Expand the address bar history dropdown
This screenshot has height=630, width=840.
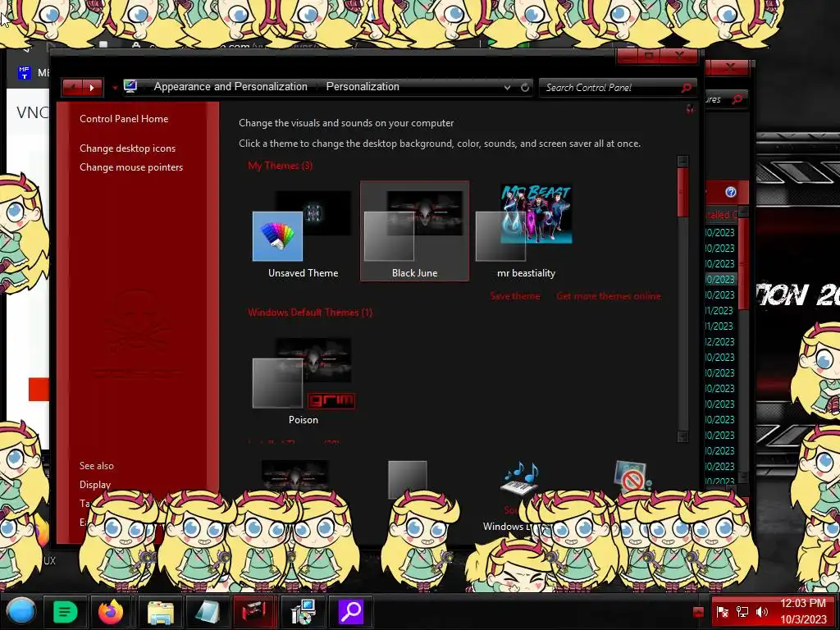coord(507,87)
